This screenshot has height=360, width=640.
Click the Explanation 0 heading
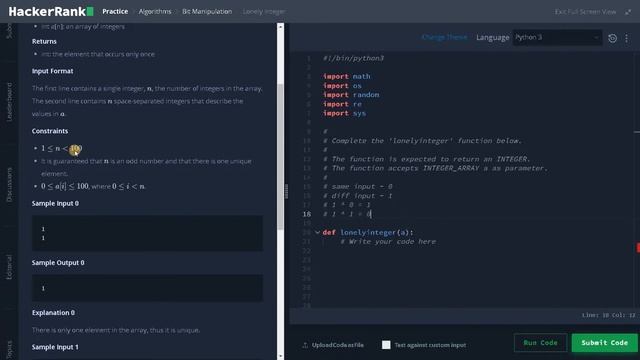click(x=53, y=313)
